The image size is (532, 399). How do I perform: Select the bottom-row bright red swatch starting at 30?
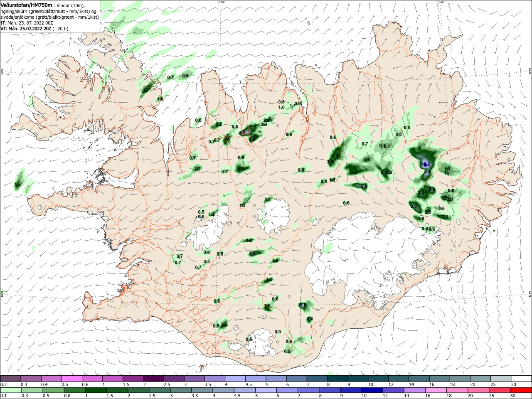click(521, 390)
